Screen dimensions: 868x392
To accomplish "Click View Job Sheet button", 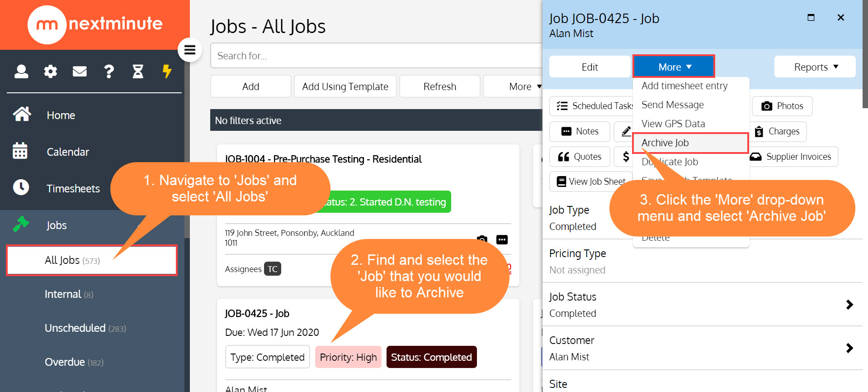I will click(591, 182).
